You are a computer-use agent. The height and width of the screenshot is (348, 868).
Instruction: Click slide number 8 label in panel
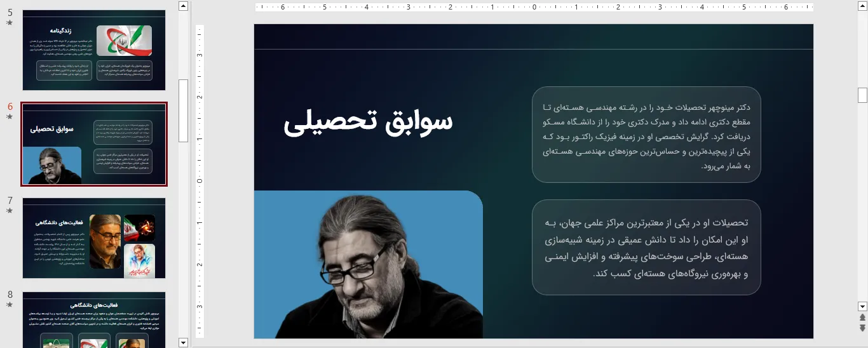tap(10, 295)
